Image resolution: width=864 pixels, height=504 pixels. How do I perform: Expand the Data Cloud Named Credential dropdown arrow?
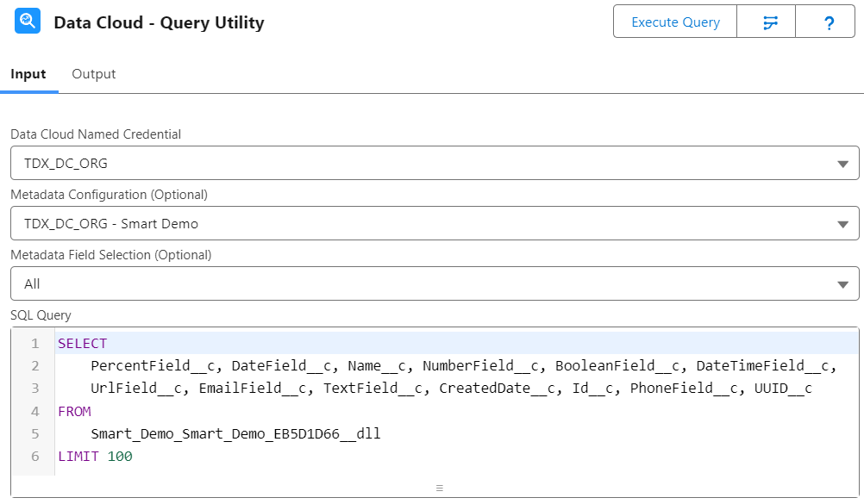click(842, 164)
